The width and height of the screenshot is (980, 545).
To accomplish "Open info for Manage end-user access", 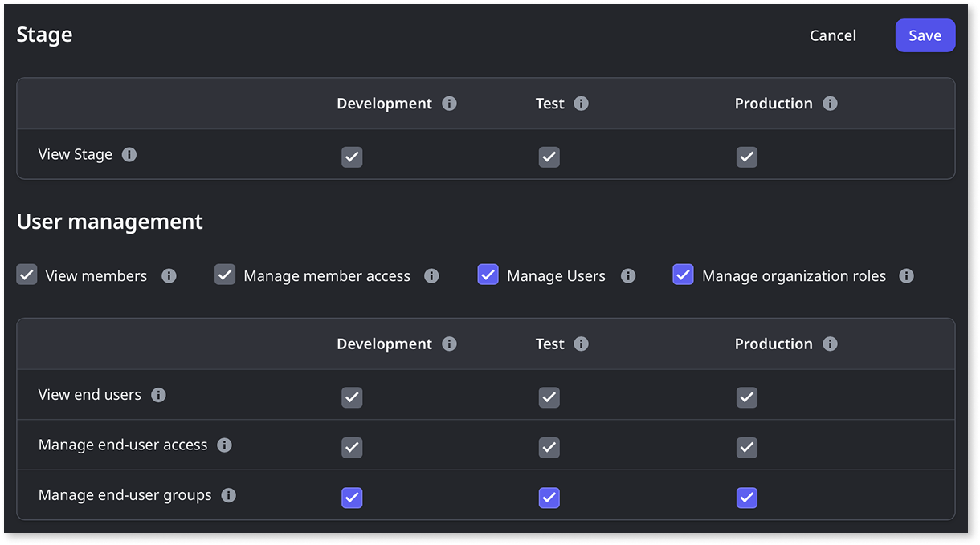I will pos(225,445).
